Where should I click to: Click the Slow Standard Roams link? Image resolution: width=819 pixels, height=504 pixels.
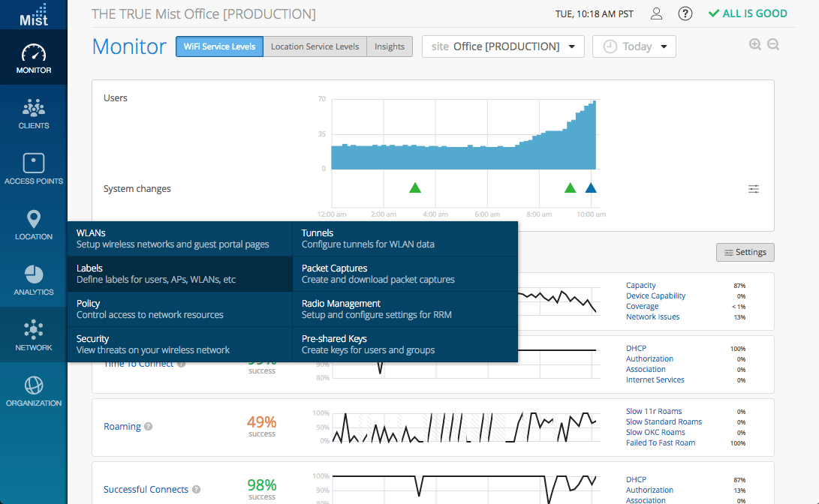click(x=664, y=421)
